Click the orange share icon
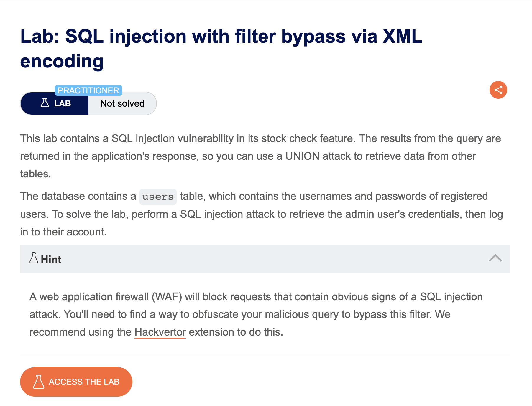This screenshot has height=406, width=532. click(x=498, y=90)
